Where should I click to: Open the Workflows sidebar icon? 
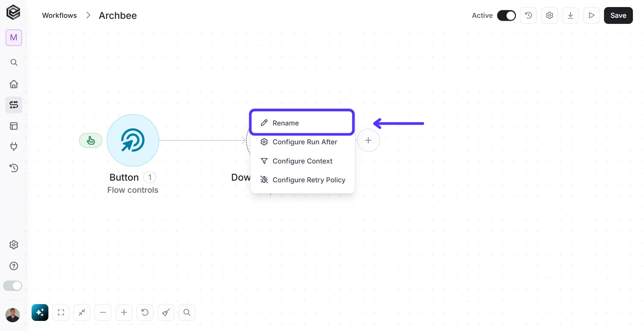pos(14,105)
